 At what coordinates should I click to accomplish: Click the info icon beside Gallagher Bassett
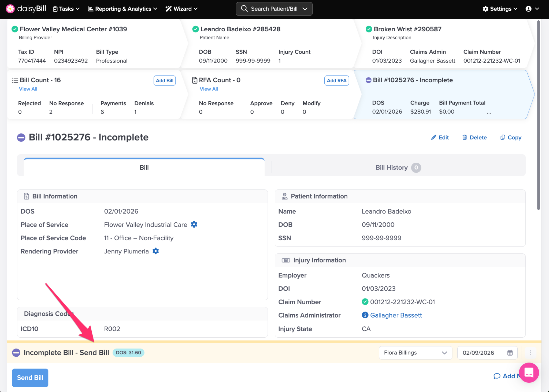(365, 315)
